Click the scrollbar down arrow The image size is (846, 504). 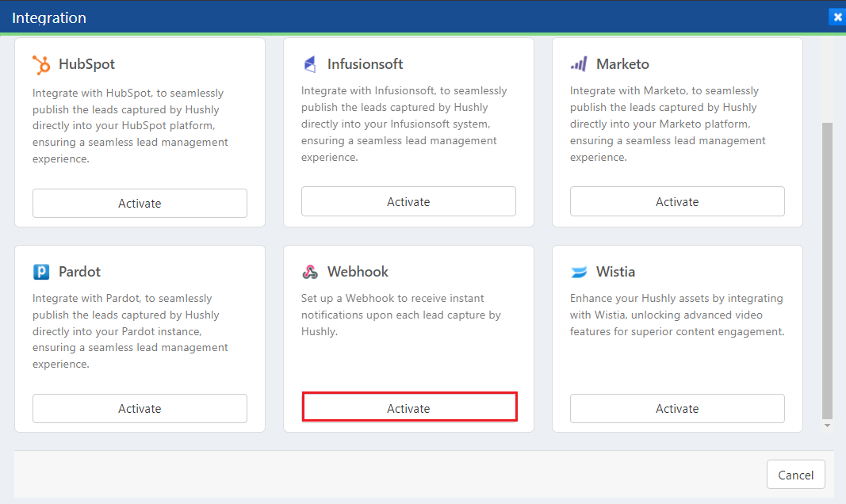tap(827, 426)
